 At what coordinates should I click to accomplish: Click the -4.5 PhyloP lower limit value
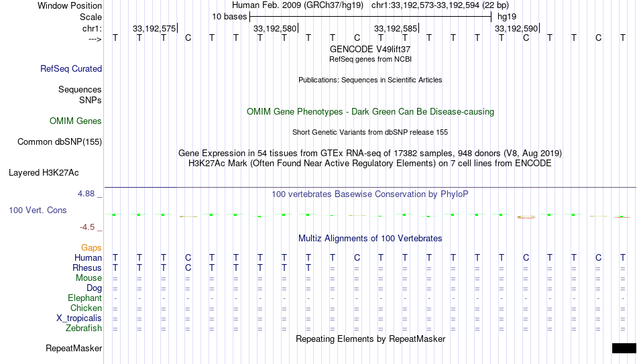[87, 227]
